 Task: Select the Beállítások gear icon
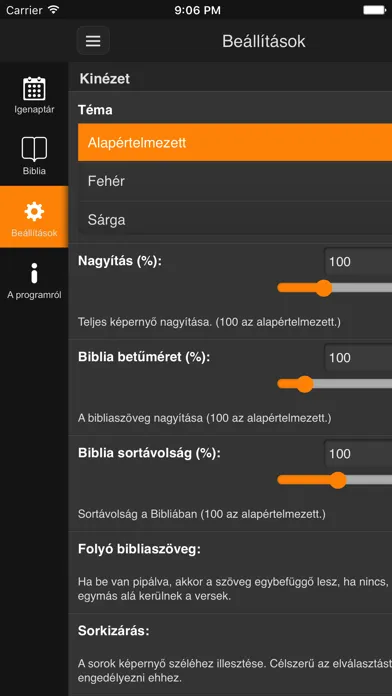34,212
